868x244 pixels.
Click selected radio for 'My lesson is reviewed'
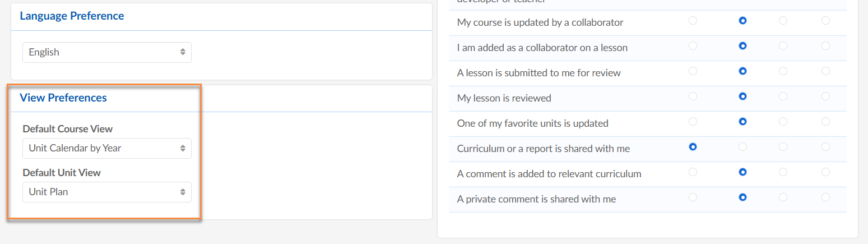coord(742,96)
